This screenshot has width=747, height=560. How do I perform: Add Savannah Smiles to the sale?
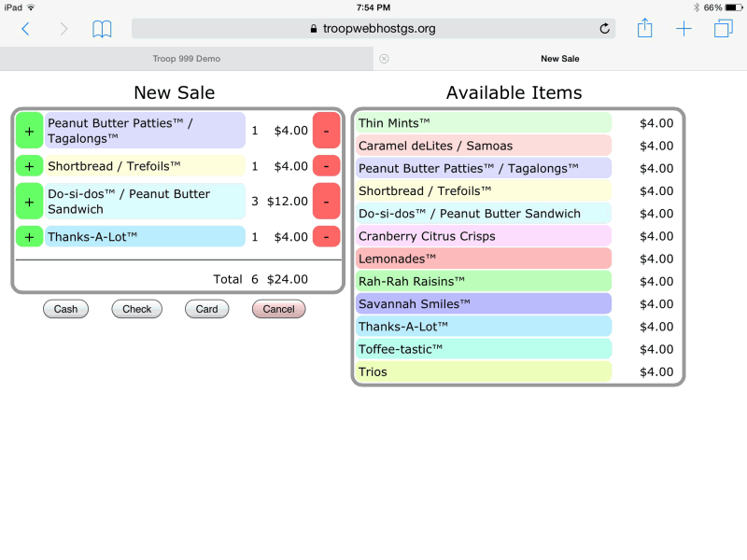click(484, 304)
